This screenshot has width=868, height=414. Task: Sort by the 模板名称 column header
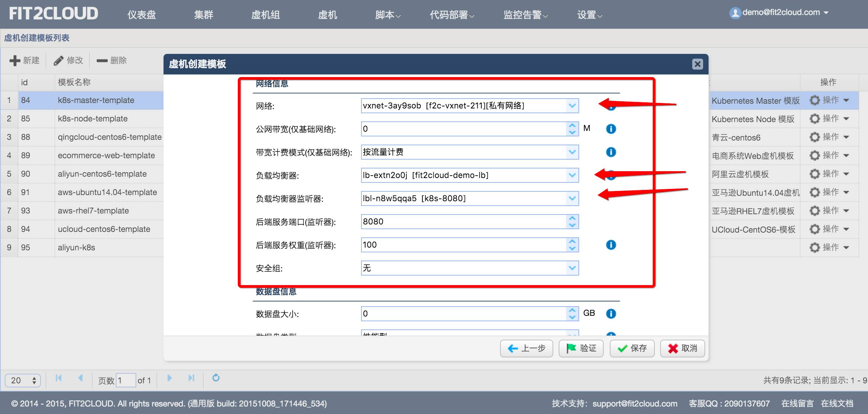pyautogui.click(x=74, y=82)
